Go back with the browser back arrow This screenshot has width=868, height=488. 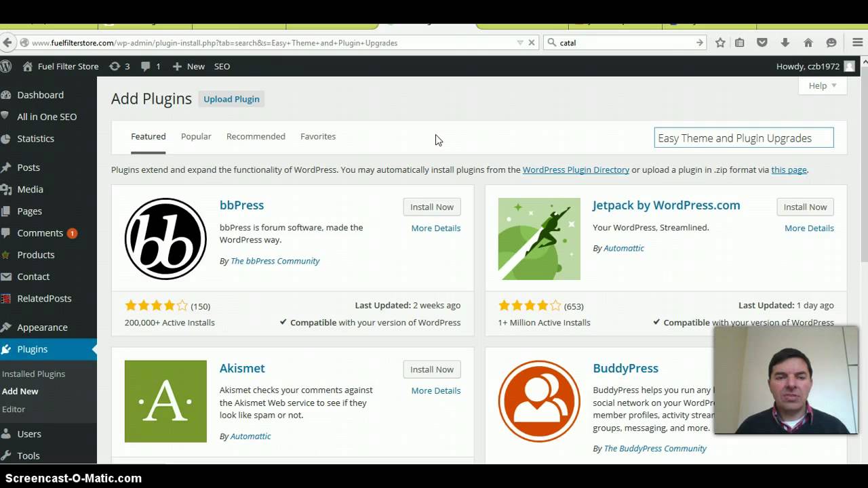[7, 43]
